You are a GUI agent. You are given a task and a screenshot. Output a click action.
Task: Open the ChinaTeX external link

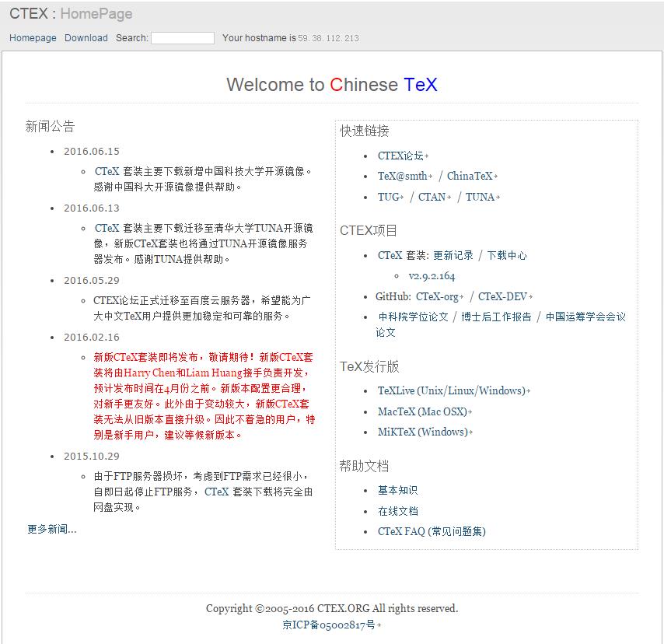tap(472, 176)
